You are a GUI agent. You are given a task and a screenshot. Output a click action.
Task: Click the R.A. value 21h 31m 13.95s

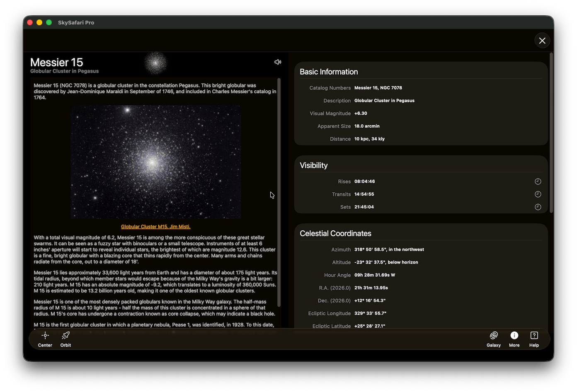point(371,288)
